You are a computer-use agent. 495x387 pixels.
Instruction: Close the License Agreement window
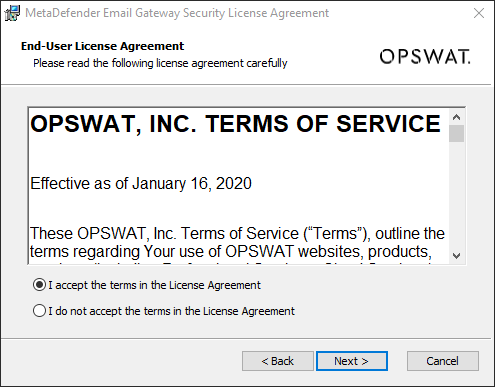coord(479,13)
